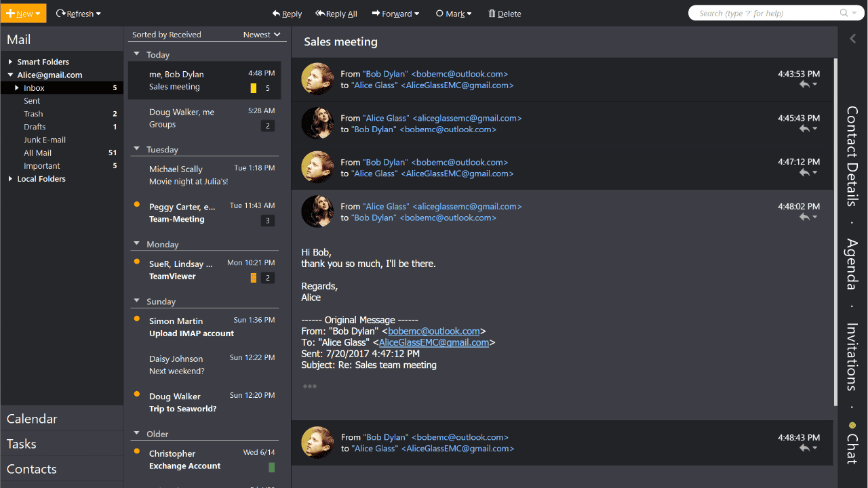Expand quoted text with the three dots

pyautogui.click(x=310, y=386)
